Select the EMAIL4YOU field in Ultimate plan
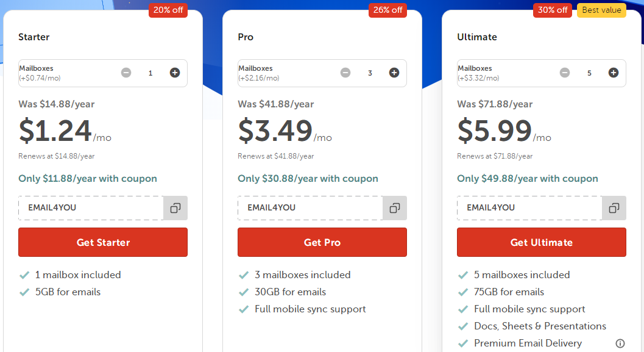 [x=529, y=207]
